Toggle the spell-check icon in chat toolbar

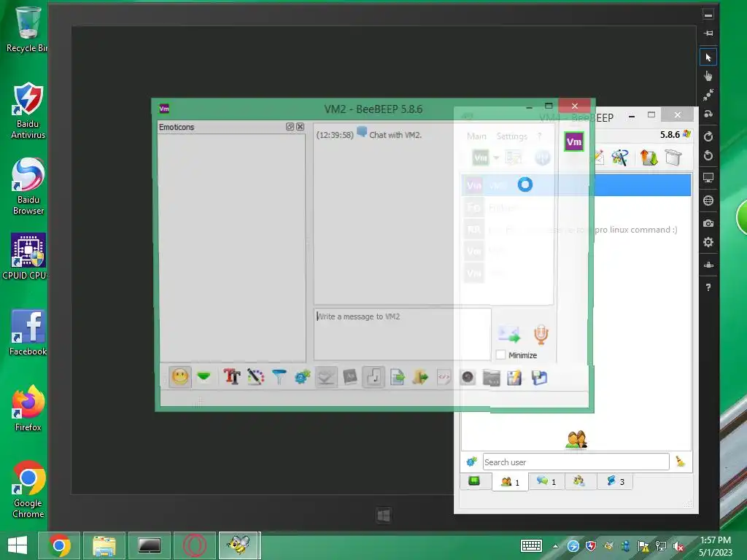[326, 378]
